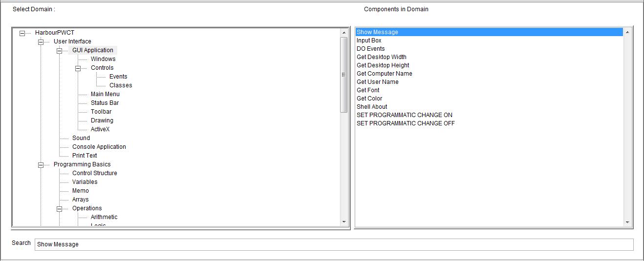
Task: Click components list scroll-up arrow
Action: click(627, 32)
